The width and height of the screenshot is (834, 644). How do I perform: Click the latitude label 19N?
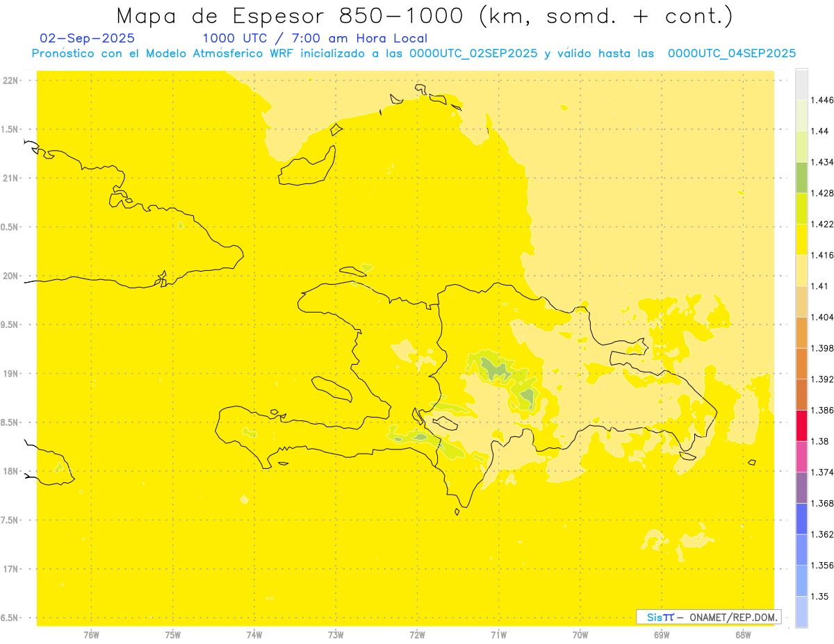click(x=10, y=374)
